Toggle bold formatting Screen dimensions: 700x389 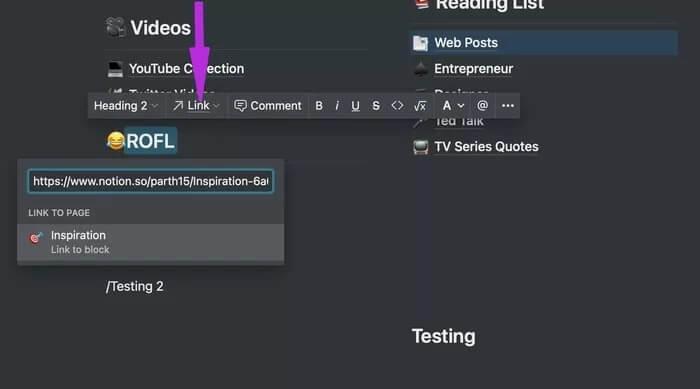point(319,106)
